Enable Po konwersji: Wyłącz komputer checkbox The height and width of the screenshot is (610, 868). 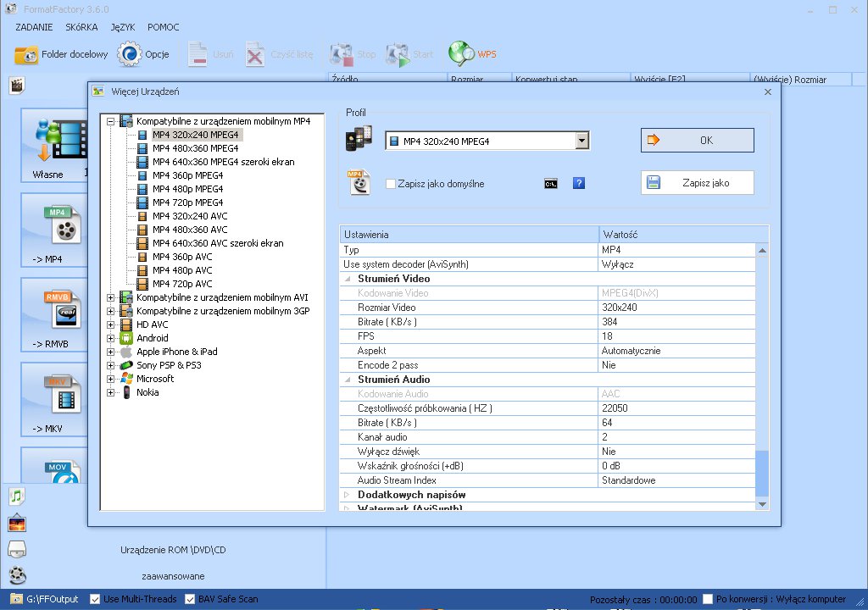point(708,599)
